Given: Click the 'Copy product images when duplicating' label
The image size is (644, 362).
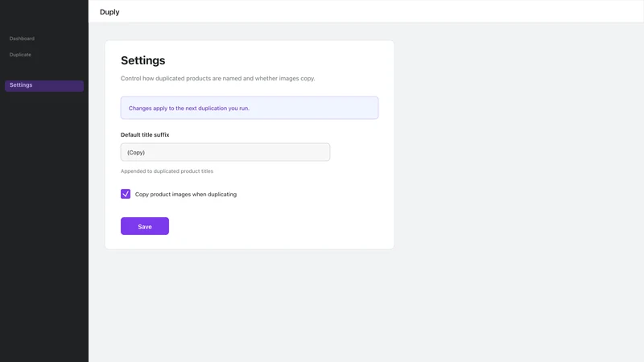Looking at the screenshot, I should tap(186, 195).
